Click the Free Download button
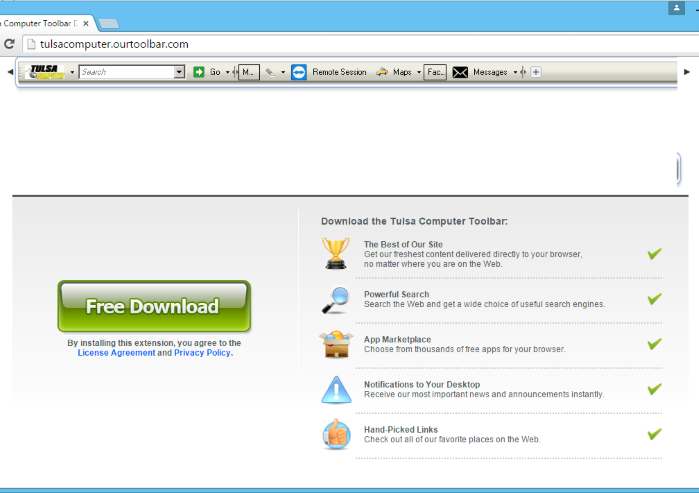699x493 pixels. (153, 306)
